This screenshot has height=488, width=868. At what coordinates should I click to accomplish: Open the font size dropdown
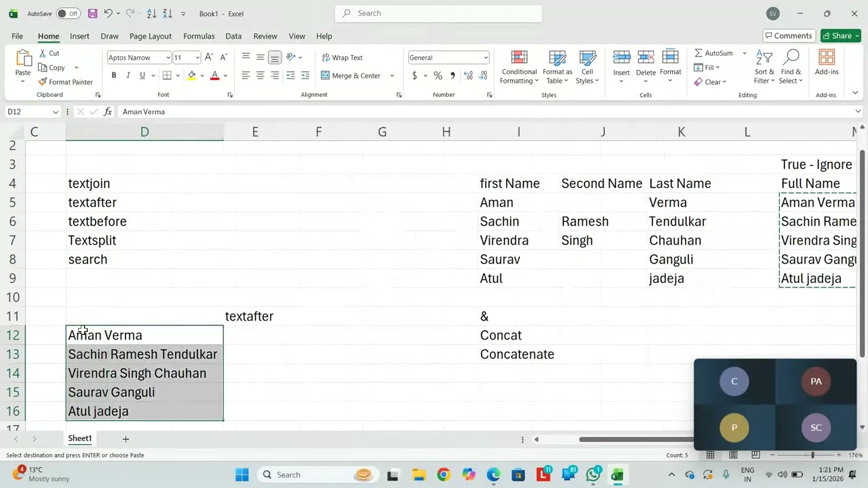[x=197, y=58]
